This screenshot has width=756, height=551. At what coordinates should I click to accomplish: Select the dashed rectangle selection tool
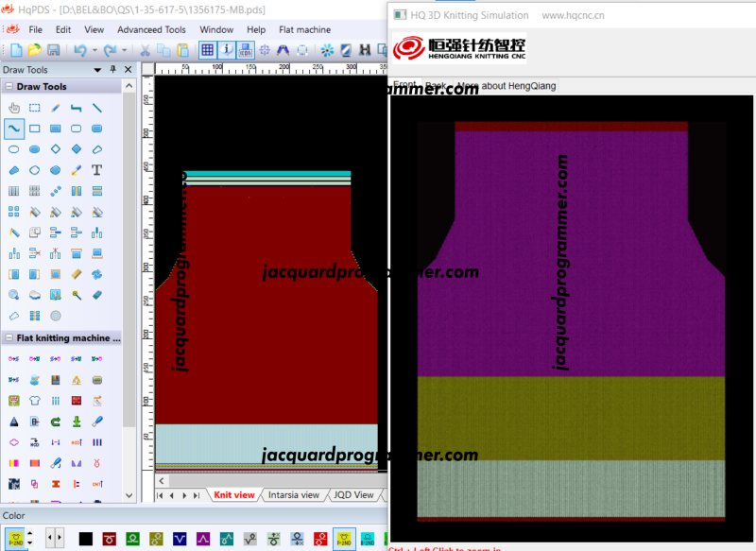click(35, 108)
